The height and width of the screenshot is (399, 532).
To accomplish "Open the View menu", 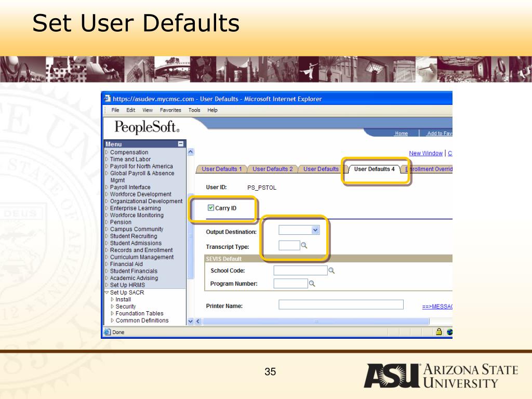I will [148, 110].
